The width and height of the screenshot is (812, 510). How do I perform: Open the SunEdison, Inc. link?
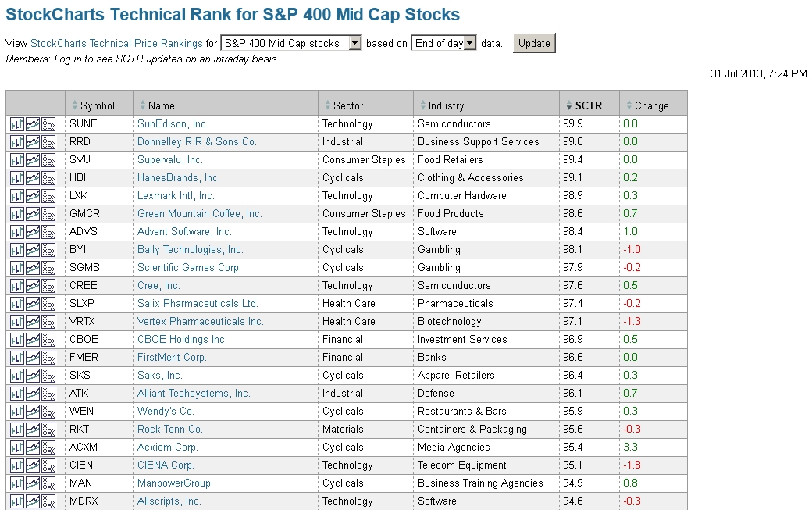[x=173, y=123]
